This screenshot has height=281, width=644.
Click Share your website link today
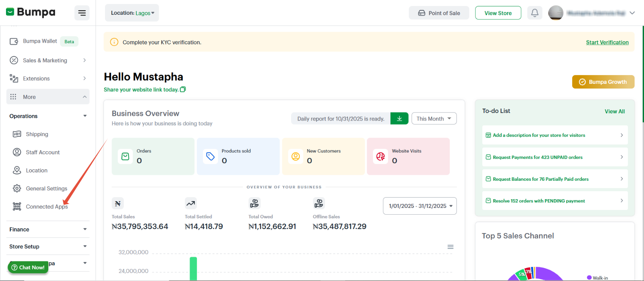coord(141,89)
